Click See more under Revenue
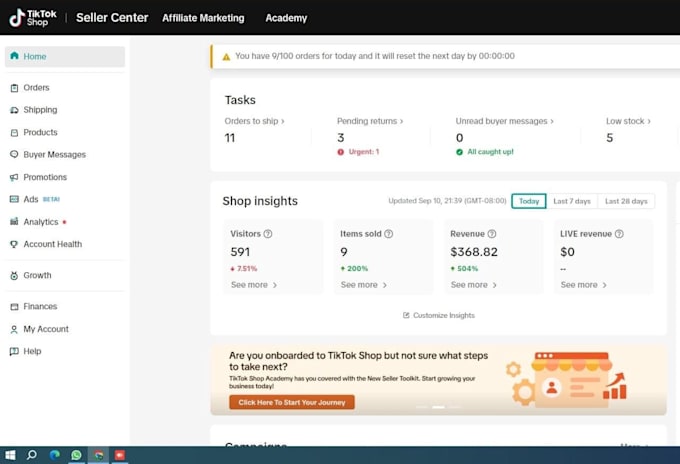 point(474,285)
